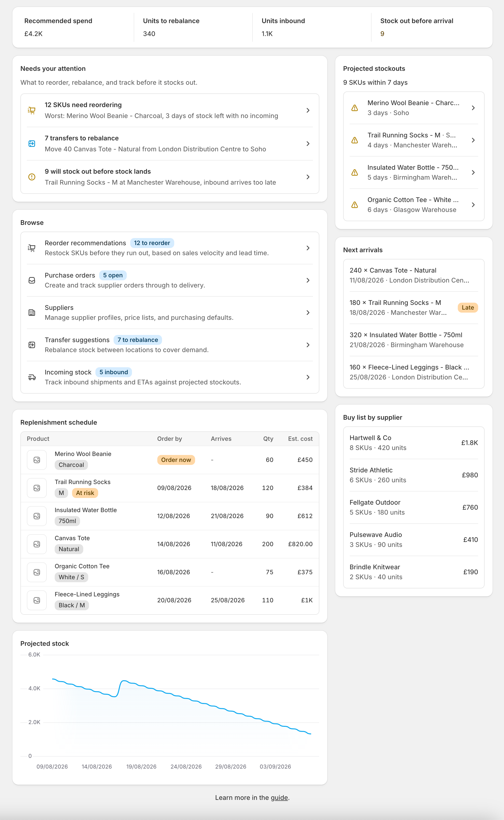Click the 5 inbound badge
The height and width of the screenshot is (820, 504).
pos(114,372)
